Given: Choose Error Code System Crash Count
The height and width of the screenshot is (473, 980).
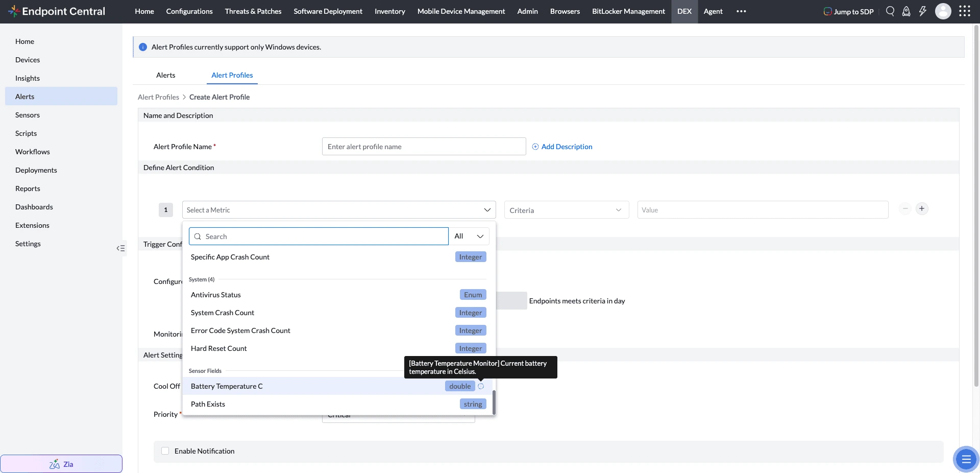Looking at the screenshot, I should click(338, 330).
